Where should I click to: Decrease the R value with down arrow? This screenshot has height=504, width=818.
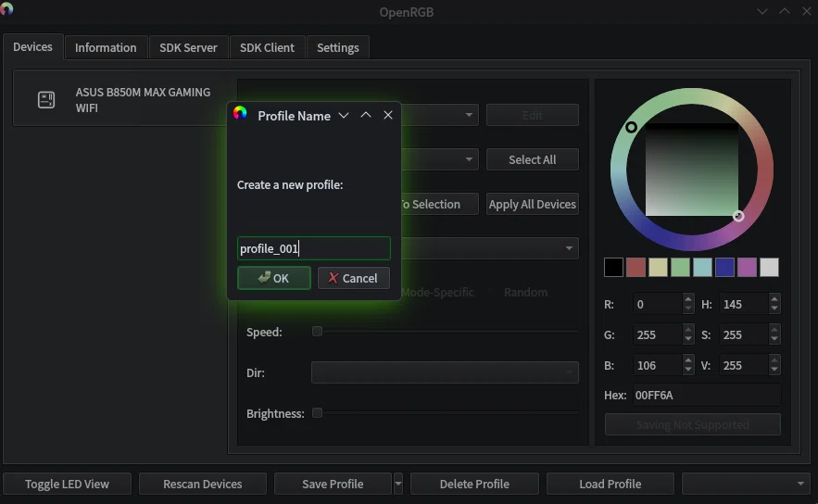pyautogui.click(x=688, y=309)
